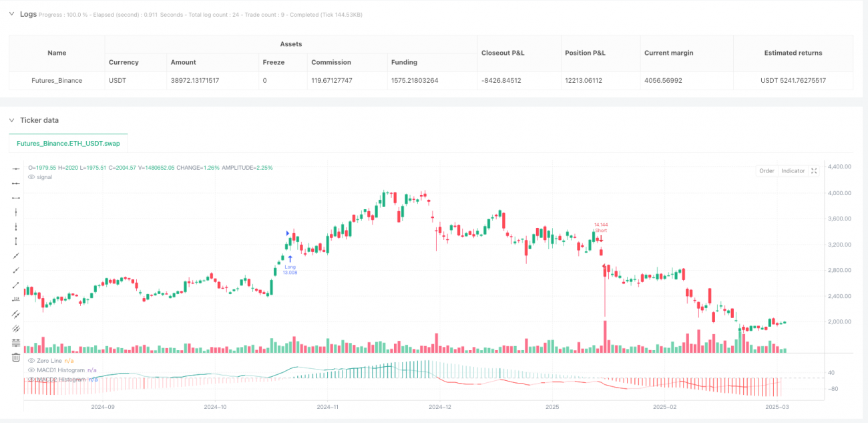This screenshot has height=423, width=868.
Task: Click the Order button on chart
Action: [767, 171]
